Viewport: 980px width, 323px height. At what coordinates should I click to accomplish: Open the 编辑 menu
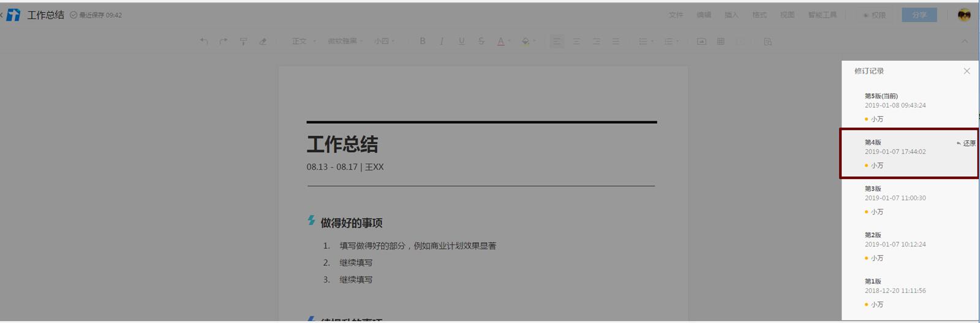tap(704, 15)
